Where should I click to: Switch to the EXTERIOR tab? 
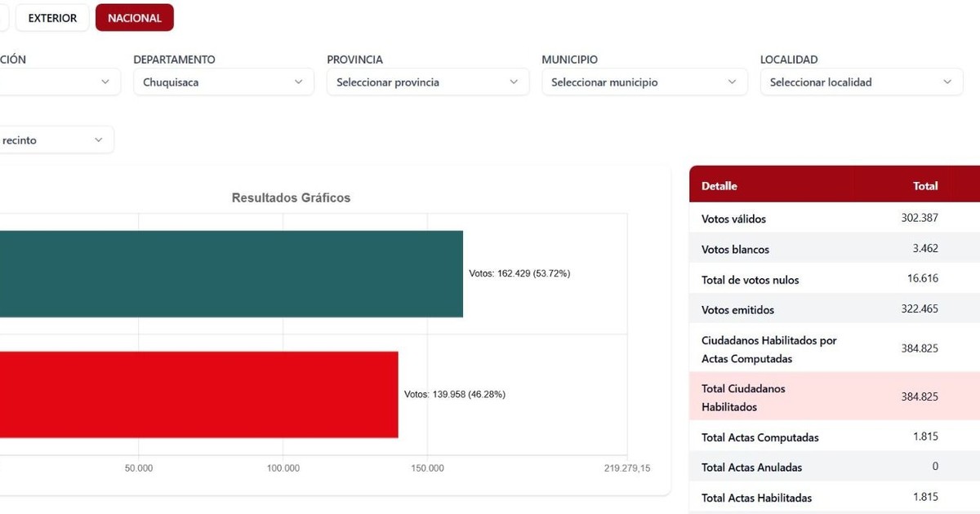point(52,18)
